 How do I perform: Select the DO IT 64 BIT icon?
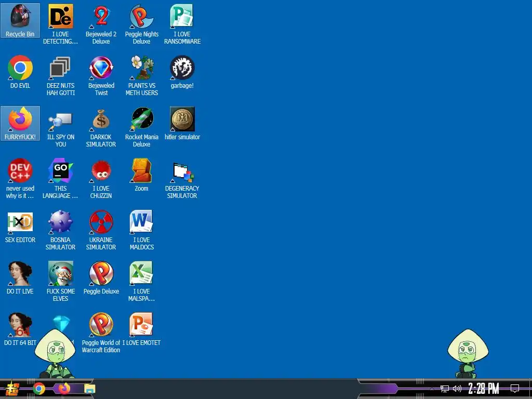pos(20,329)
